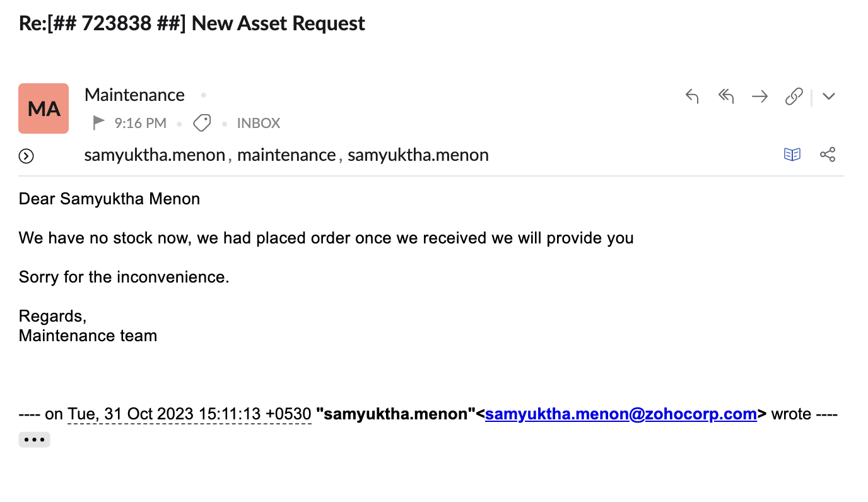
Task: Select the INBOX folder label
Action: [259, 123]
